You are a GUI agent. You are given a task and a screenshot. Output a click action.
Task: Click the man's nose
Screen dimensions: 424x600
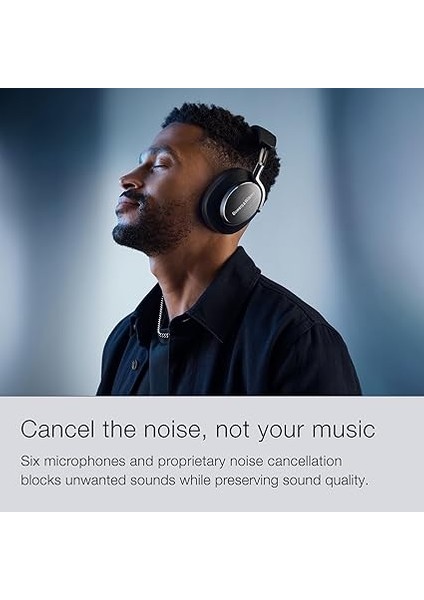coord(128,179)
